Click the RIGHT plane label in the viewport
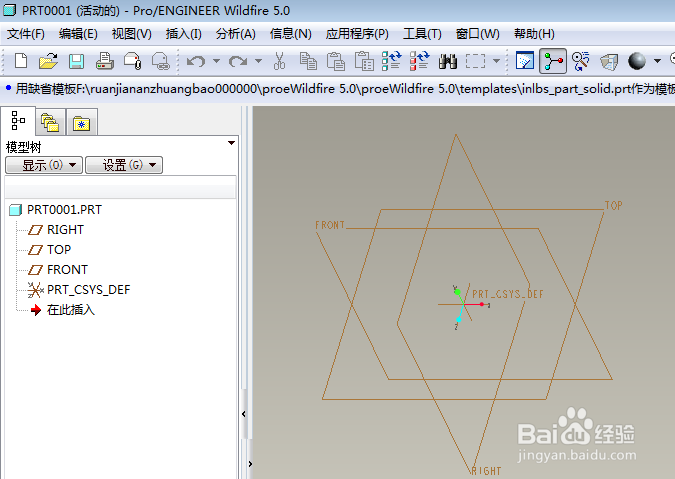 point(486,471)
